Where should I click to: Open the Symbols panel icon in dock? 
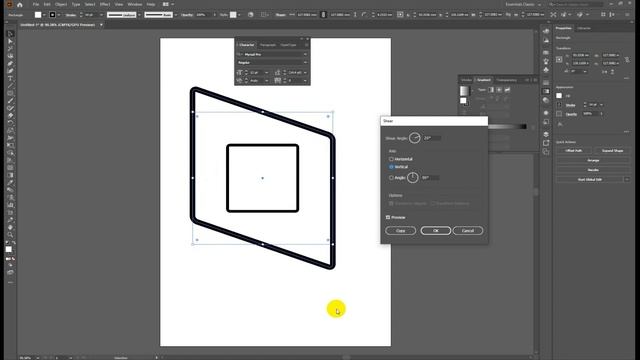pos(546,70)
